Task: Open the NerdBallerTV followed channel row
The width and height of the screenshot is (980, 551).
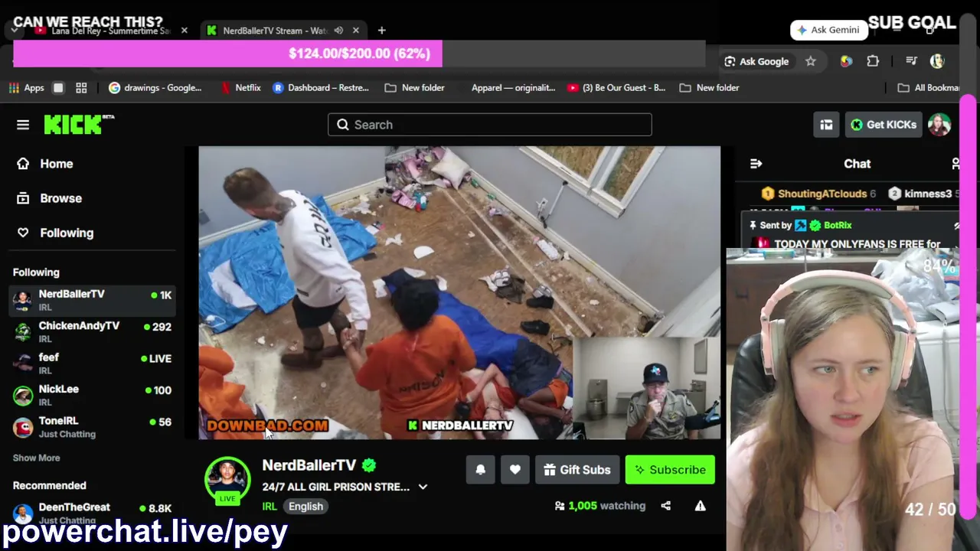Action: click(x=92, y=300)
